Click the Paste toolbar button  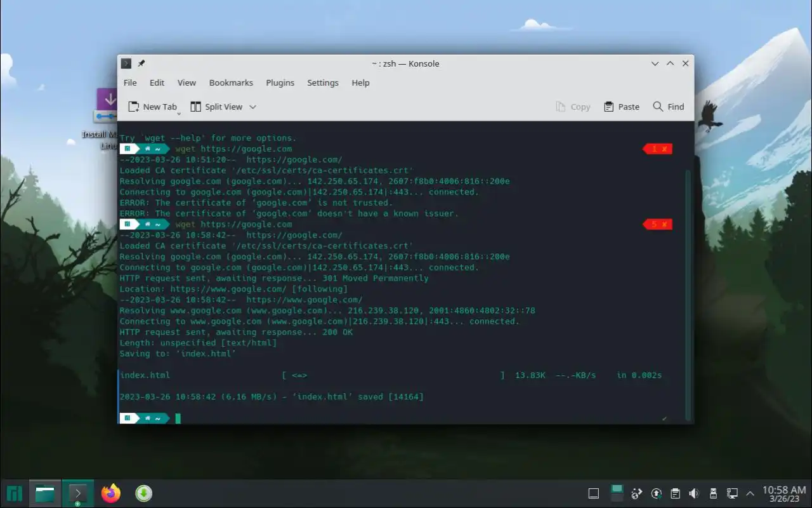(622, 107)
